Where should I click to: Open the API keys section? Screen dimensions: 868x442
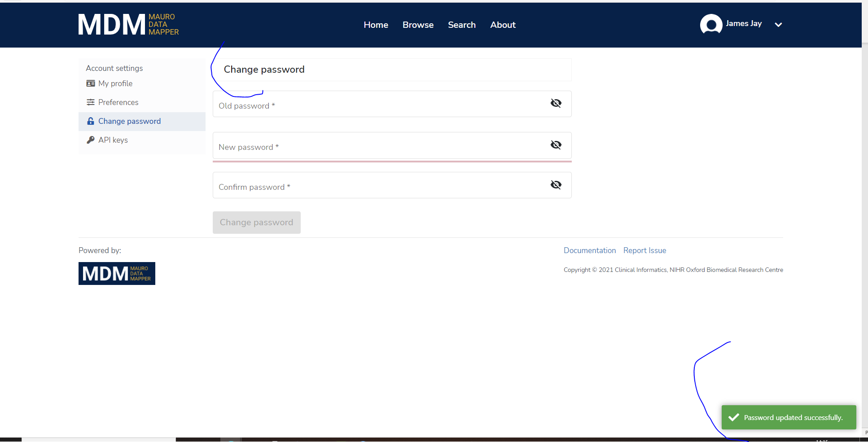click(x=142, y=140)
